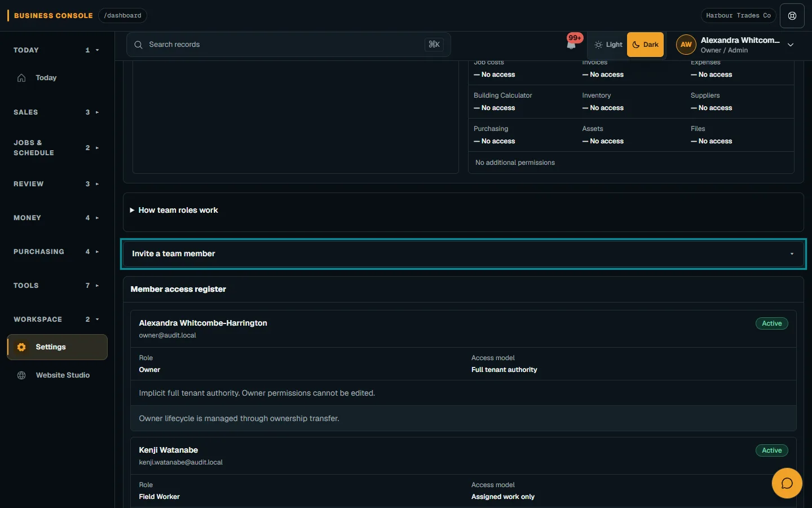Click the help icon in the top-right corner
The width and height of the screenshot is (812, 508).
792,16
